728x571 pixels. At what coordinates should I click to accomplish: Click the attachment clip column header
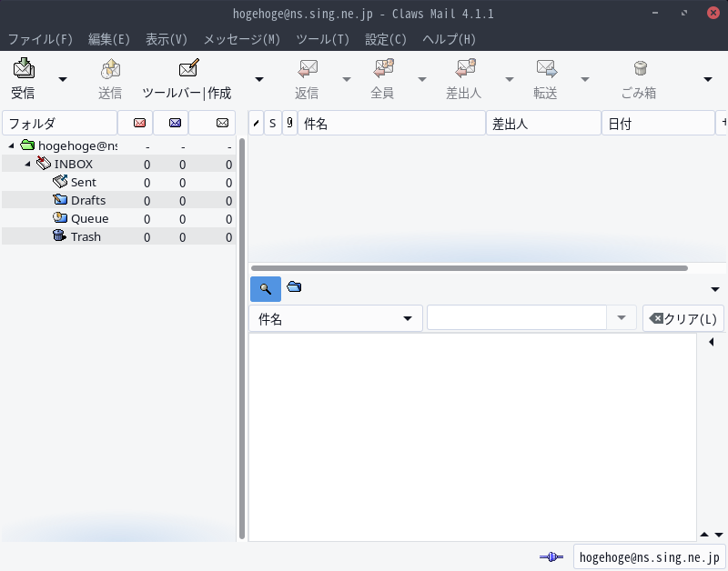(289, 123)
